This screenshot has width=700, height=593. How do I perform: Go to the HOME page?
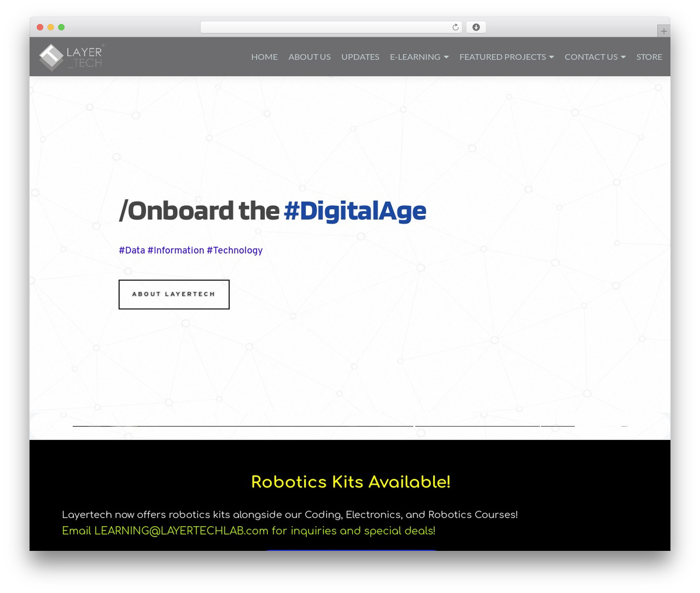[264, 57]
